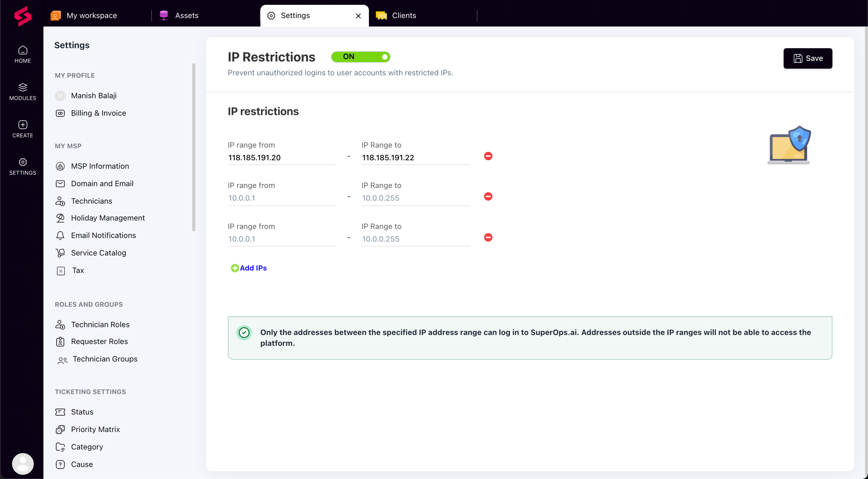
Task: Remove the first IP range row
Action: coord(488,156)
